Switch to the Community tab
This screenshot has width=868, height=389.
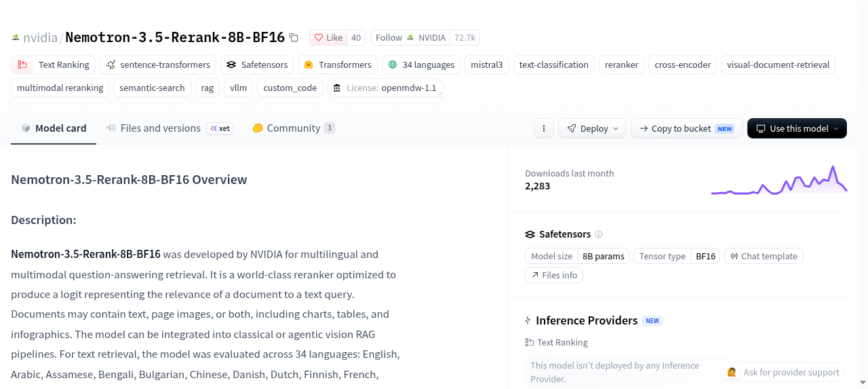coord(294,128)
